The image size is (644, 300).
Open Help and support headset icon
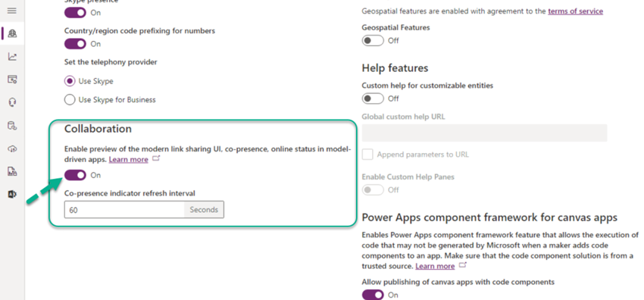click(x=12, y=102)
